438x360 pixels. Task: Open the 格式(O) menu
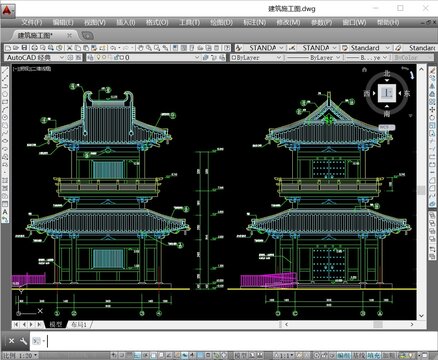click(x=157, y=22)
